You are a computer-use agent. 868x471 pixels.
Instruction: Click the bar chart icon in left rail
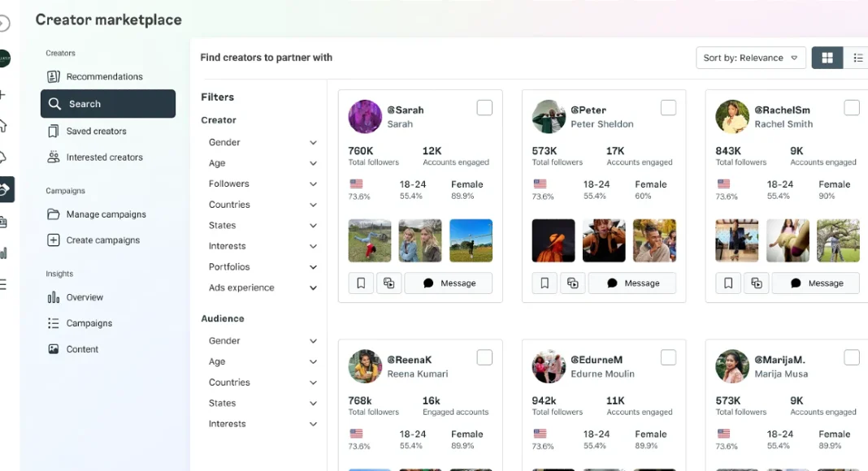pyautogui.click(x=3, y=253)
